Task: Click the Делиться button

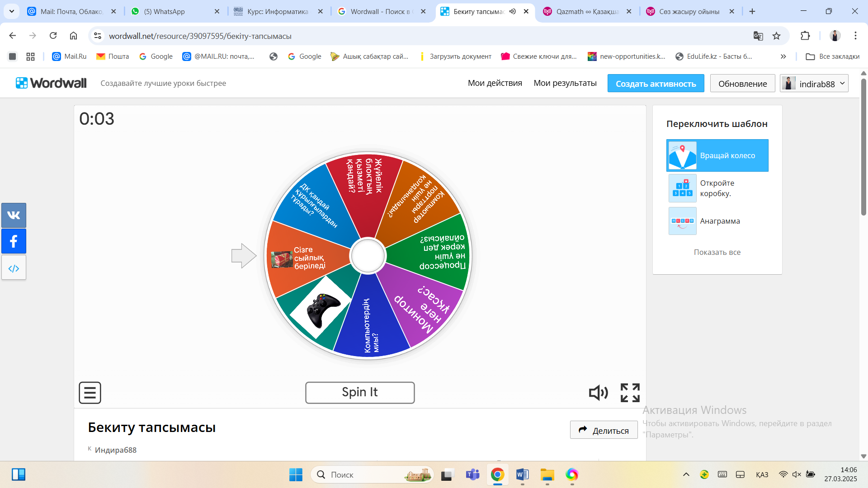Action: (x=604, y=430)
